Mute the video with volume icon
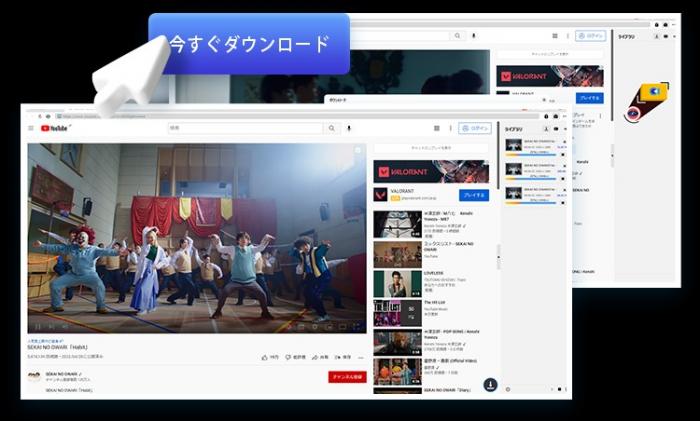The width and height of the screenshot is (700, 421). click(x=65, y=327)
